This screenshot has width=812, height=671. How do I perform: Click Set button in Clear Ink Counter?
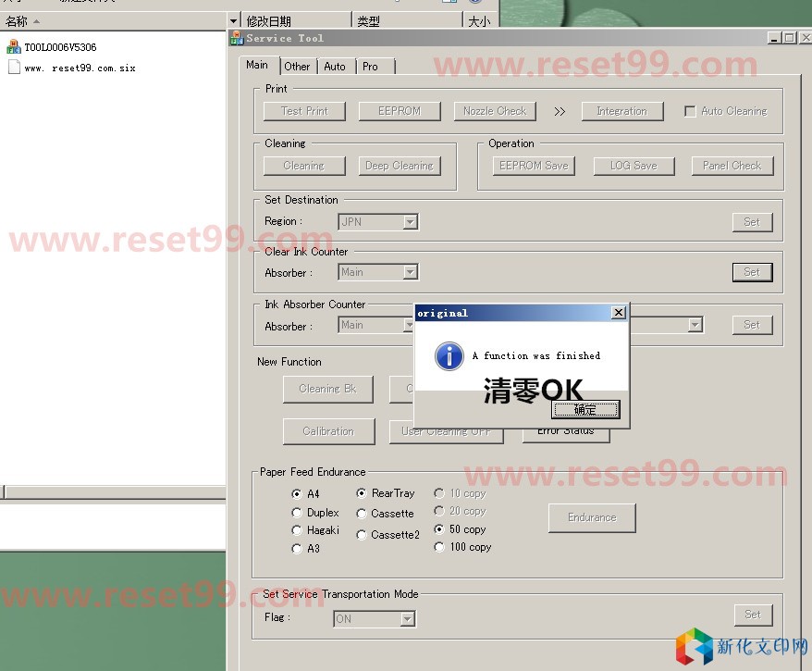tap(752, 272)
